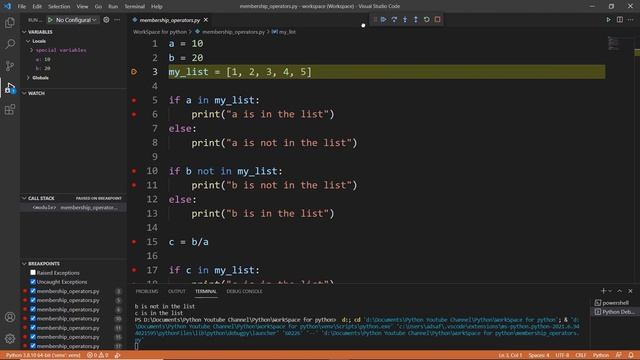Open the Explorer view in the activity bar
This screenshot has width=640, height=360.
(x=10, y=22)
